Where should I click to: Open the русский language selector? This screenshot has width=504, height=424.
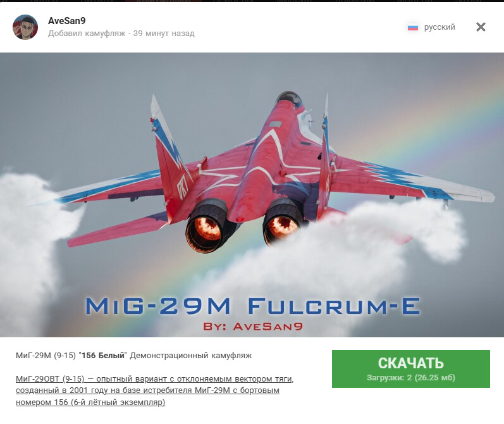pos(431,27)
